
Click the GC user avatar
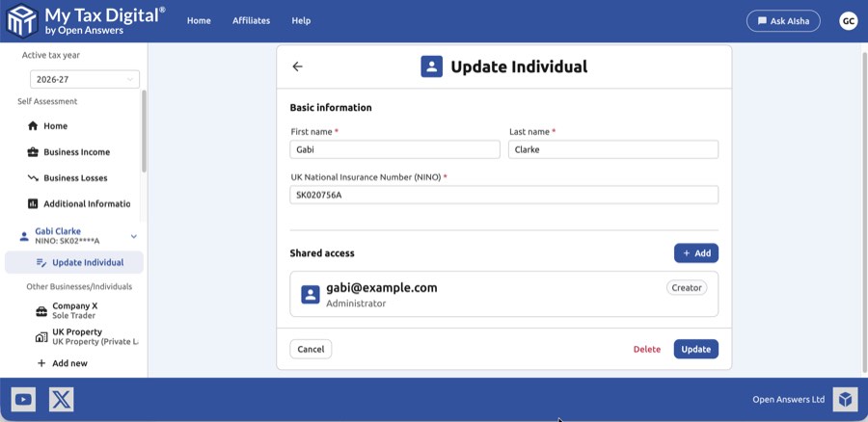tap(848, 21)
